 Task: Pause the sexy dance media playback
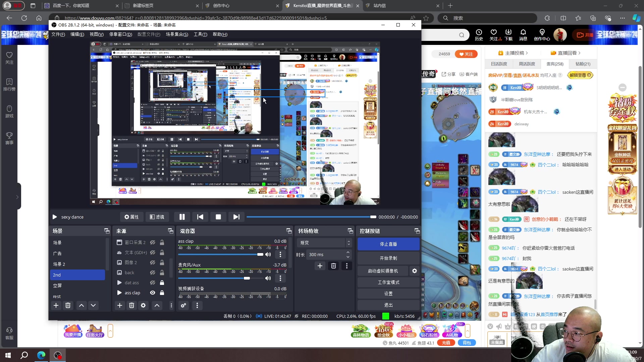pos(182,217)
